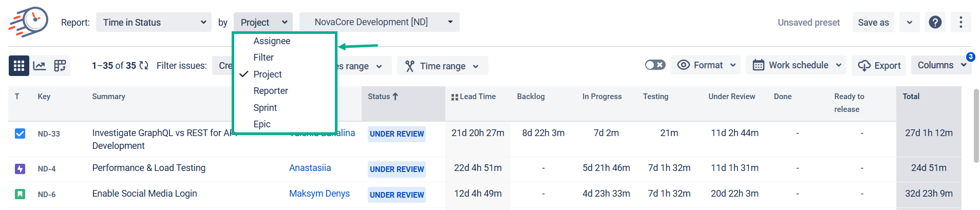Open Maksym Denys assignee link
Screen dimensions: 980x210
click(x=319, y=194)
